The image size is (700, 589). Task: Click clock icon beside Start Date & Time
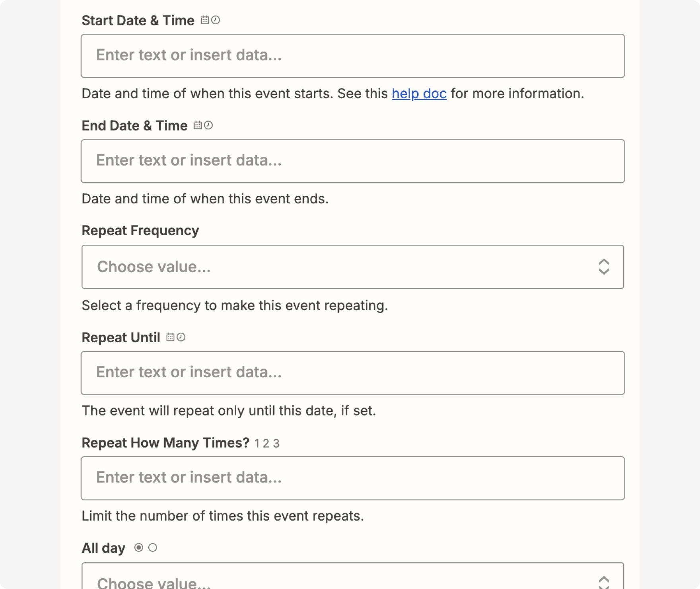click(216, 20)
